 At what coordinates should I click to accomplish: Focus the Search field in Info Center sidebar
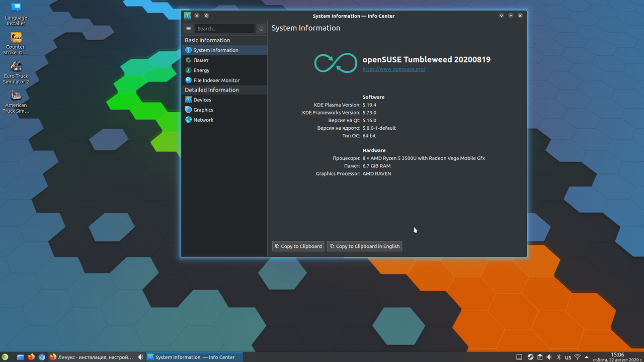click(x=224, y=29)
